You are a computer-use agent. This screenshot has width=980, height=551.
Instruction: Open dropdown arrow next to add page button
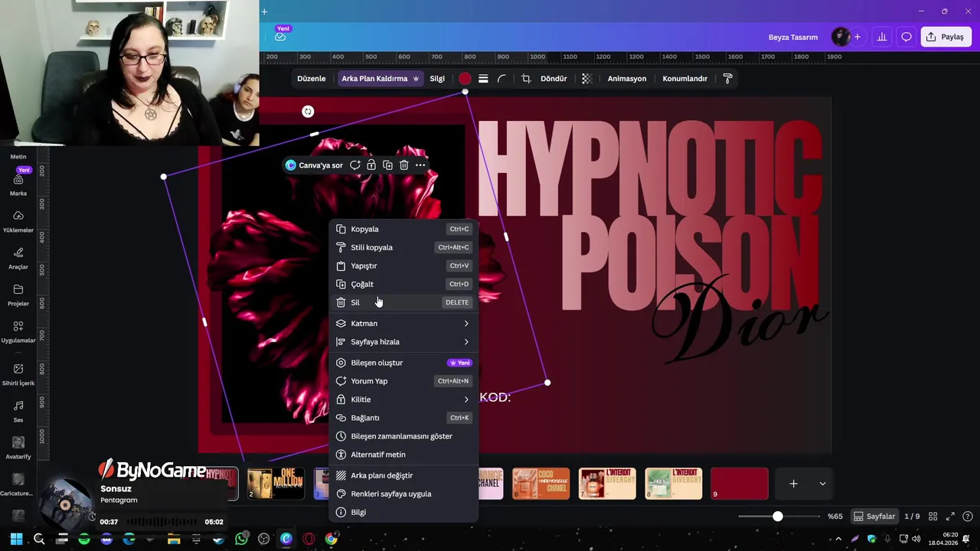tap(822, 484)
